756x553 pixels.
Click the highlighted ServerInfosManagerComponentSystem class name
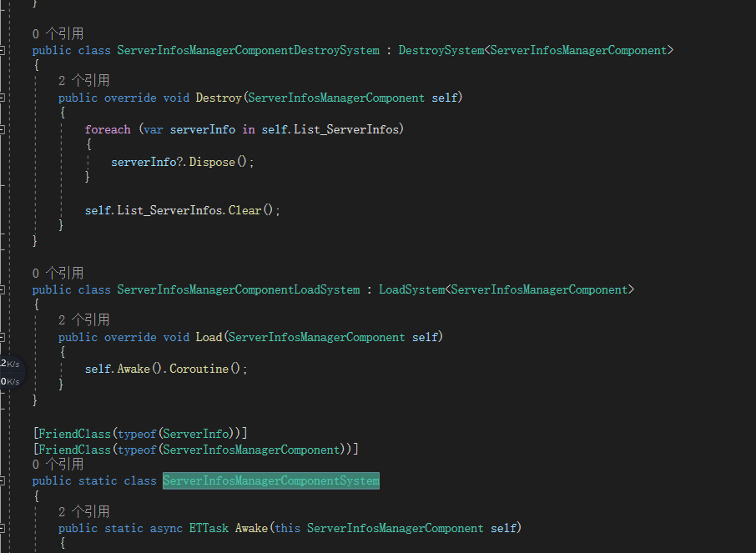coord(271,480)
